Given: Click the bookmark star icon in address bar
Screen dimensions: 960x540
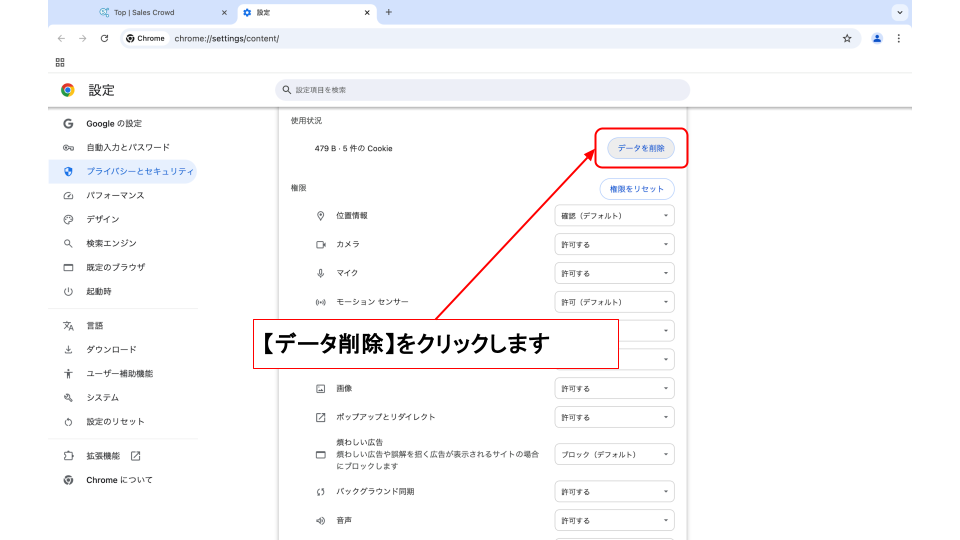Looking at the screenshot, I should [847, 38].
